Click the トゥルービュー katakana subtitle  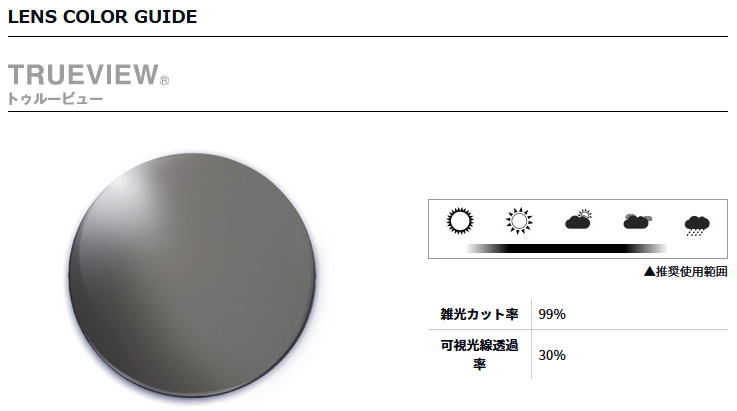(55, 99)
